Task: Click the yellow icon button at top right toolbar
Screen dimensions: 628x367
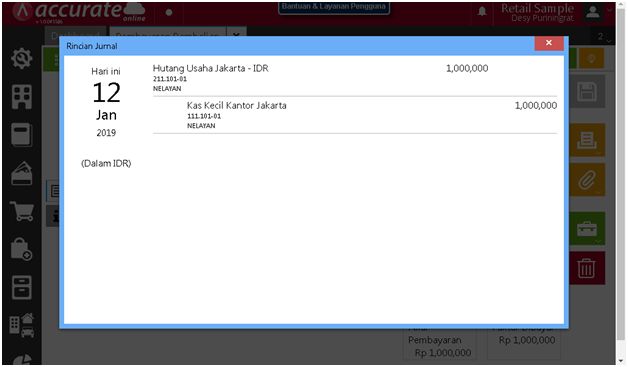Action: click(x=592, y=59)
